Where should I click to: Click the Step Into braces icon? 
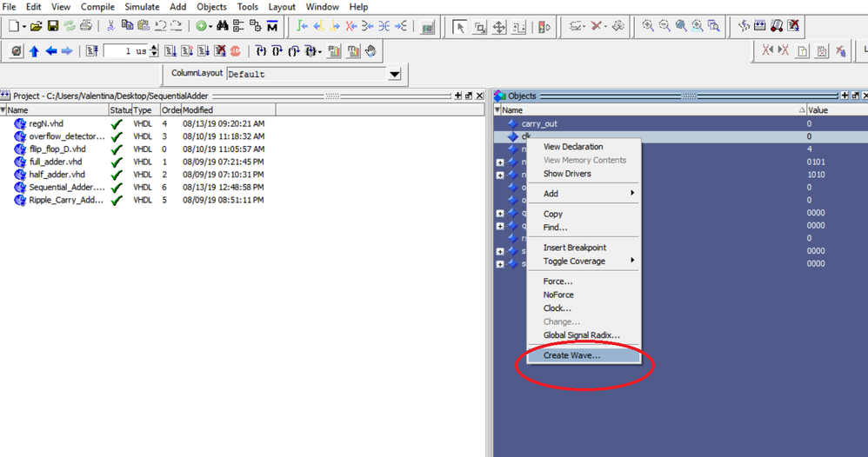261,51
